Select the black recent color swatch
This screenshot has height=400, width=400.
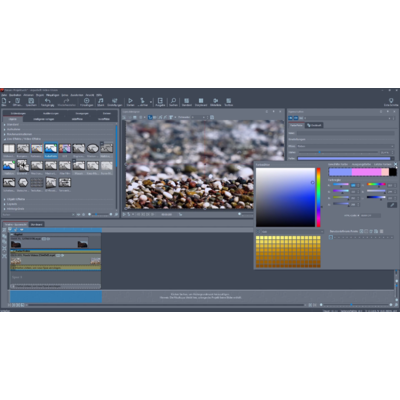point(393,172)
